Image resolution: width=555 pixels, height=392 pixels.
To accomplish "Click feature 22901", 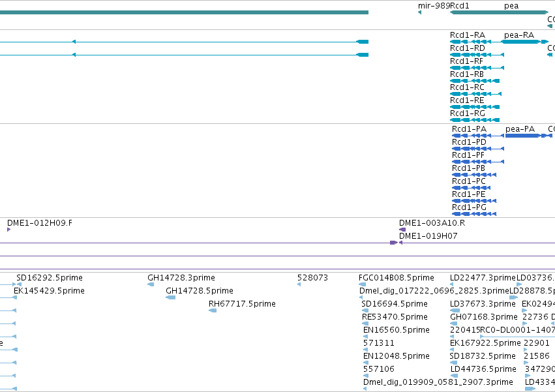I will (537, 343).
